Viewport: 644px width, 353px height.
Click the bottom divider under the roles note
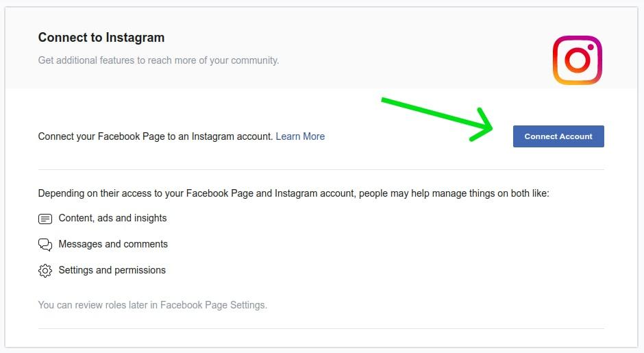(321, 328)
